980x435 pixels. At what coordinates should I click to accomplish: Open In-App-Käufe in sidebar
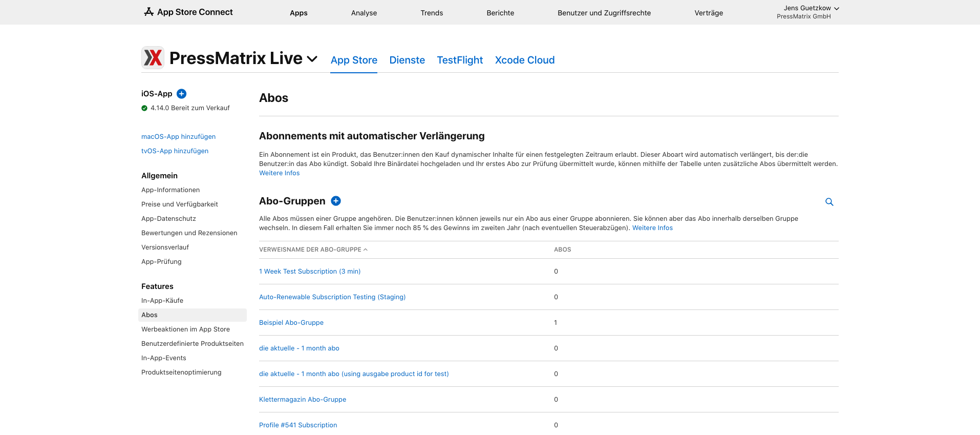click(162, 301)
